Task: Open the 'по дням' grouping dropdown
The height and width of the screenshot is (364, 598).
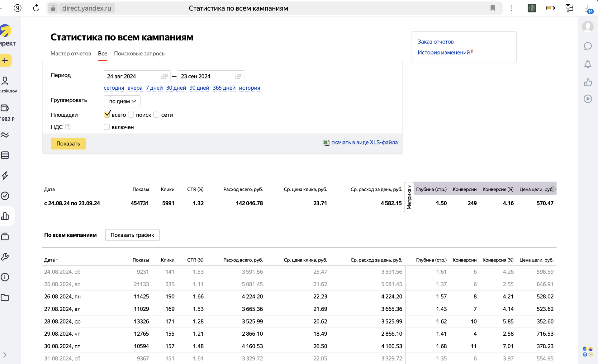Action: 122,101
